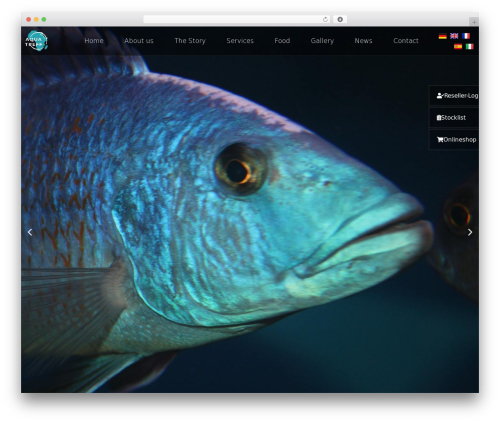Switch site language to English UK flag
Viewport: 500px width, 423px height.
(x=454, y=36)
